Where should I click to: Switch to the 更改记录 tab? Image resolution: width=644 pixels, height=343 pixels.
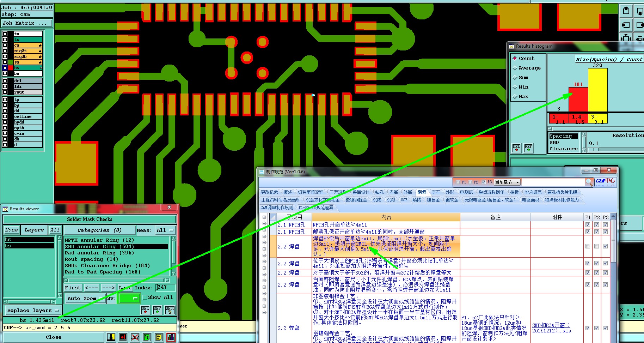269,192
